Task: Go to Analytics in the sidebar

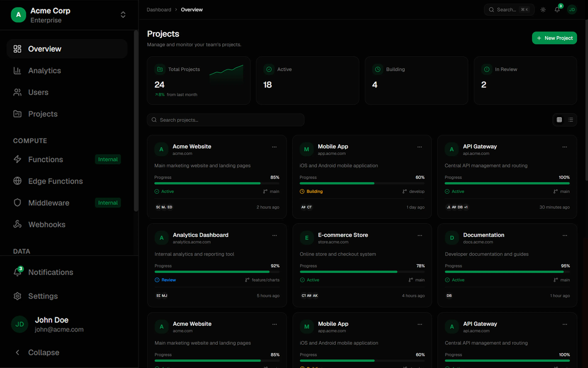Action: click(67, 71)
